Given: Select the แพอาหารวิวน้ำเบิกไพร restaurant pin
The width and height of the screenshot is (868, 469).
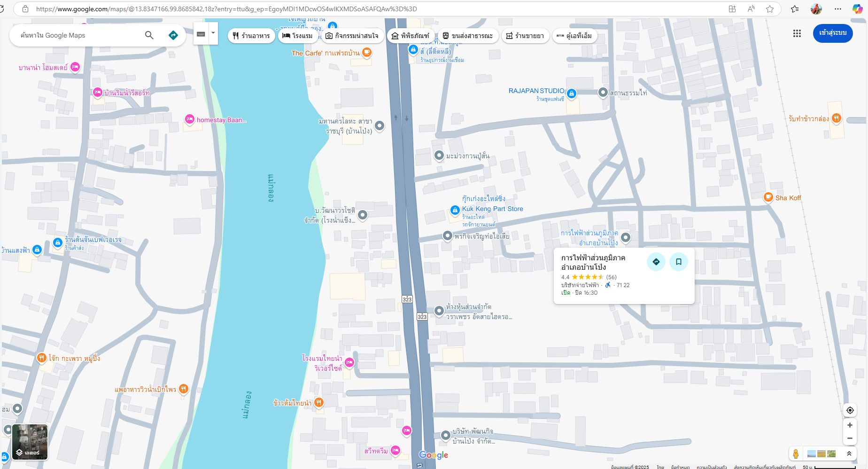Looking at the screenshot, I should [184, 389].
